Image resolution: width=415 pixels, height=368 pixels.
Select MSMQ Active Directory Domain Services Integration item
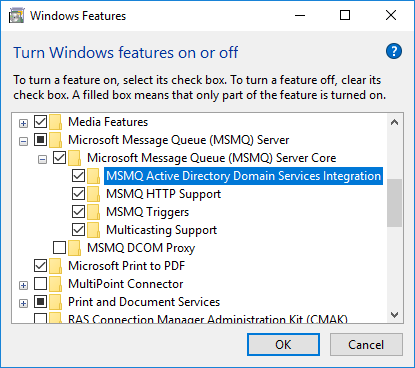click(x=243, y=176)
